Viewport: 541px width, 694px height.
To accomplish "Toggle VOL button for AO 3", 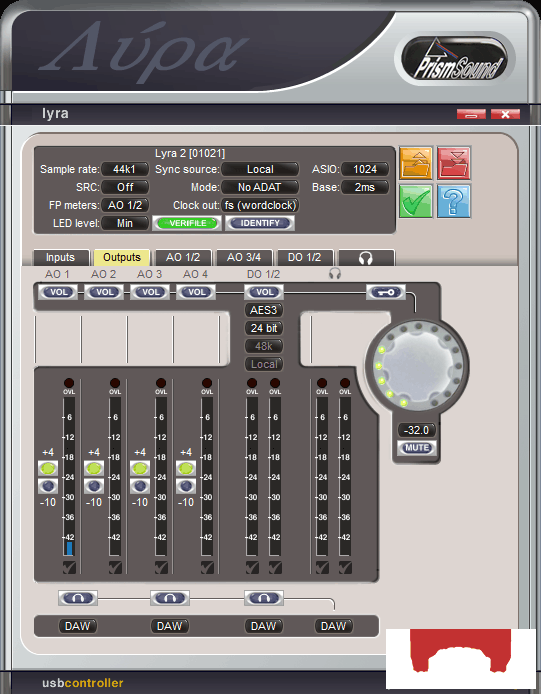I will [150, 292].
